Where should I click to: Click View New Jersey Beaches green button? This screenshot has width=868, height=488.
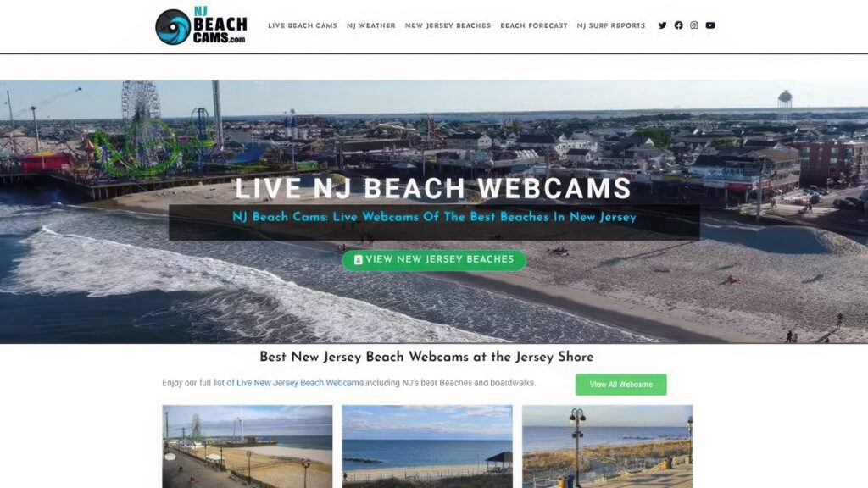pyautogui.click(x=434, y=260)
